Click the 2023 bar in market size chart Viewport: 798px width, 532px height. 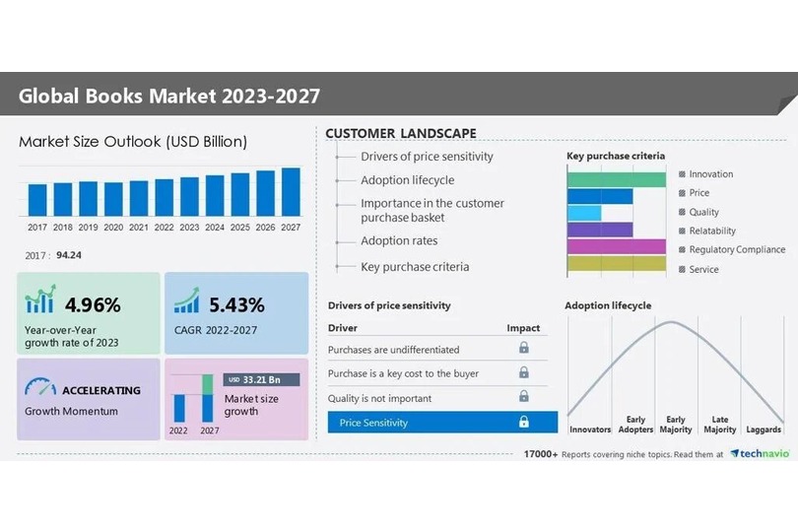point(189,196)
